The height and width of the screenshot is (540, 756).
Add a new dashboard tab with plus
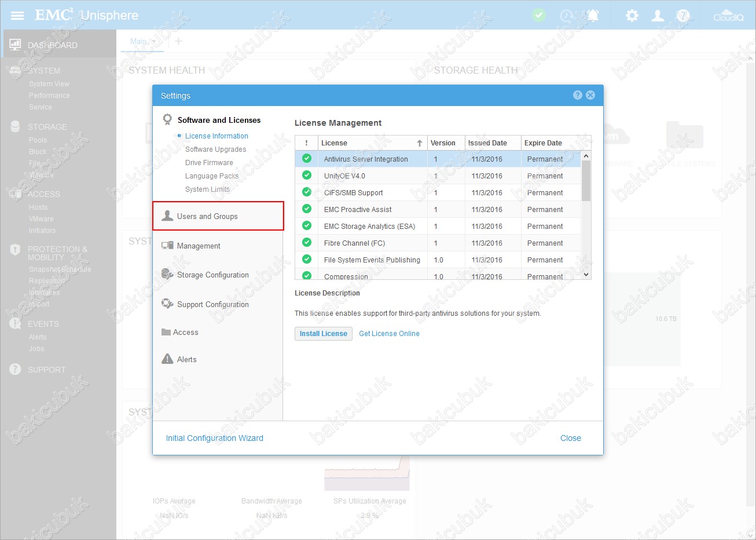click(x=178, y=41)
